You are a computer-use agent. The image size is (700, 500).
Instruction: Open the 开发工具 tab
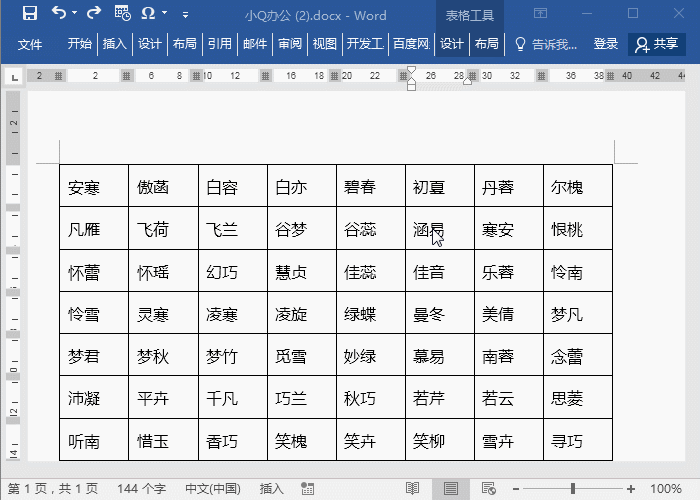pos(365,44)
